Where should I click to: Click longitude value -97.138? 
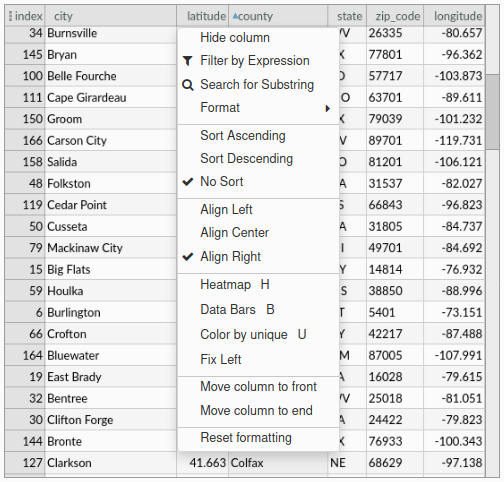pos(454,463)
